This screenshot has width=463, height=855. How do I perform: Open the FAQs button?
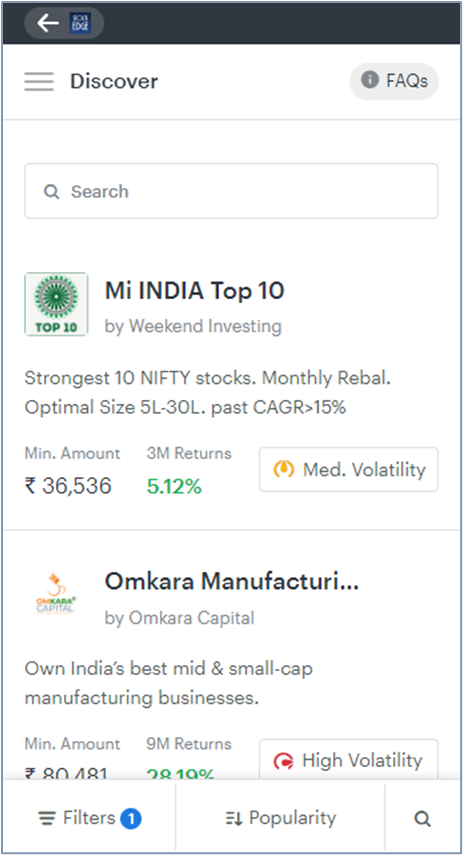coord(394,81)
